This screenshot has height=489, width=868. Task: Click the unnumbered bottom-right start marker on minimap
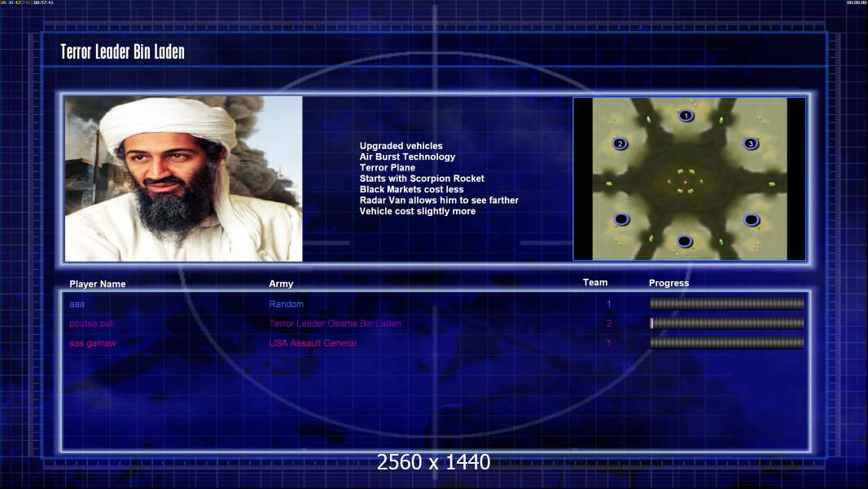(x=752, y=220)
